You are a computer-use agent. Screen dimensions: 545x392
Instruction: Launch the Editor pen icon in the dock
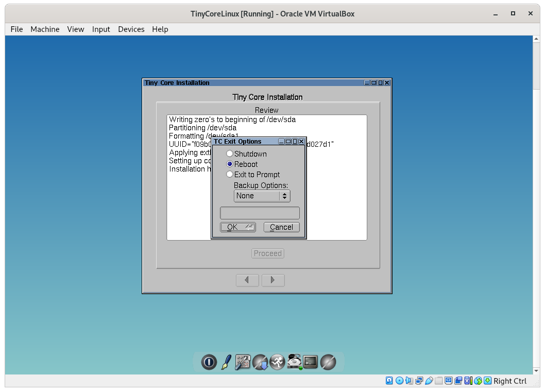tap(226, 362)
